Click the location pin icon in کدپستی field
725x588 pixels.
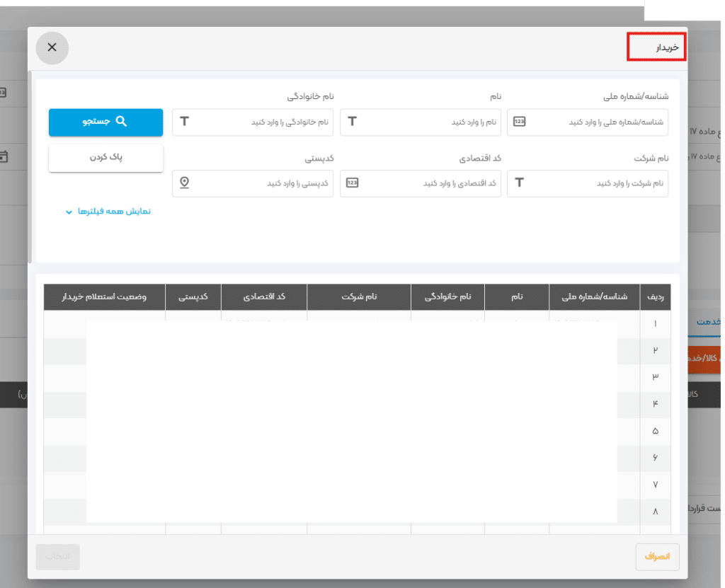pos(185,183)
